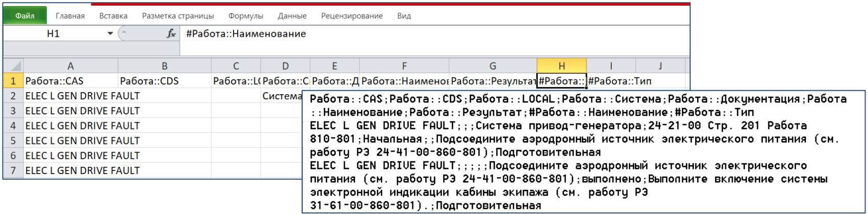Click cell A1 containing Работа::CAS

coord(71,81)
